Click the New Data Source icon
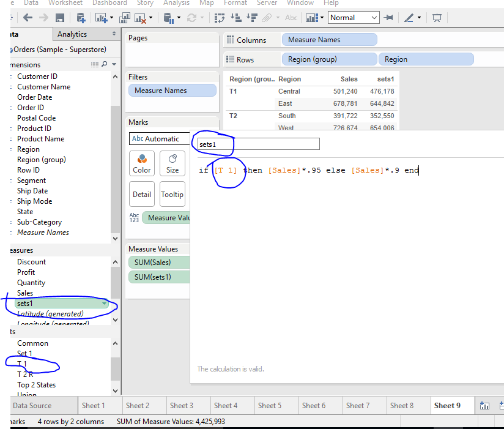 81,18
